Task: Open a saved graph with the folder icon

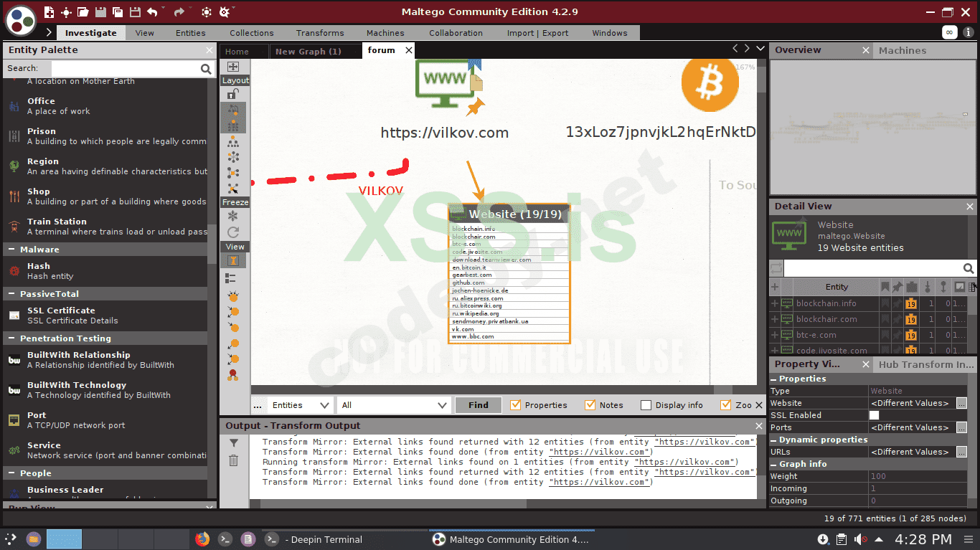Action: click(x=83, y=12)
